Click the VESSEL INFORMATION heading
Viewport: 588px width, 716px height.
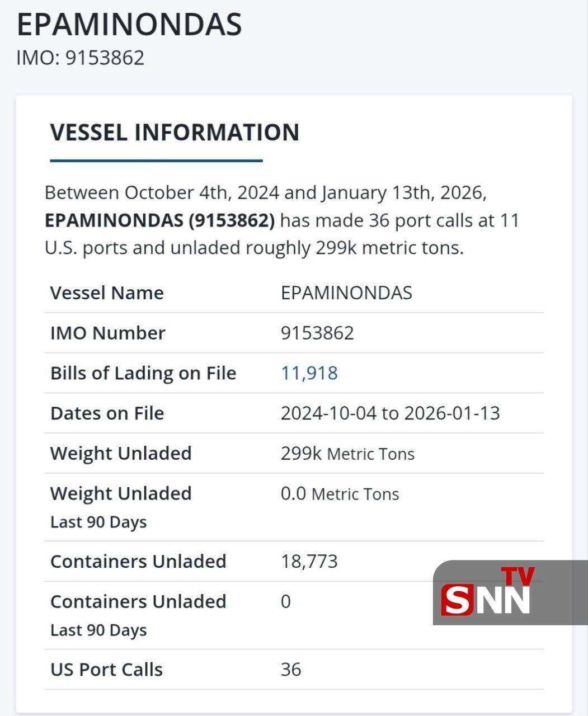point(175,133)
